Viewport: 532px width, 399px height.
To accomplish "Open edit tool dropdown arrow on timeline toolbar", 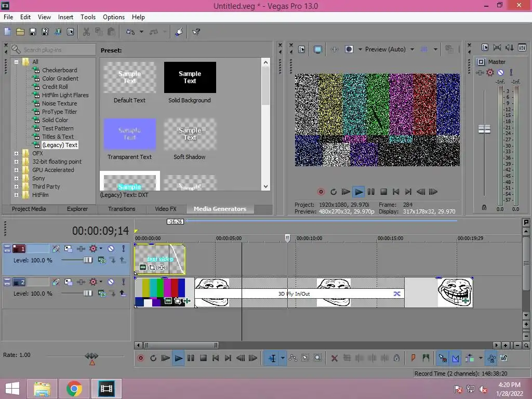I will tap(283, 358).
